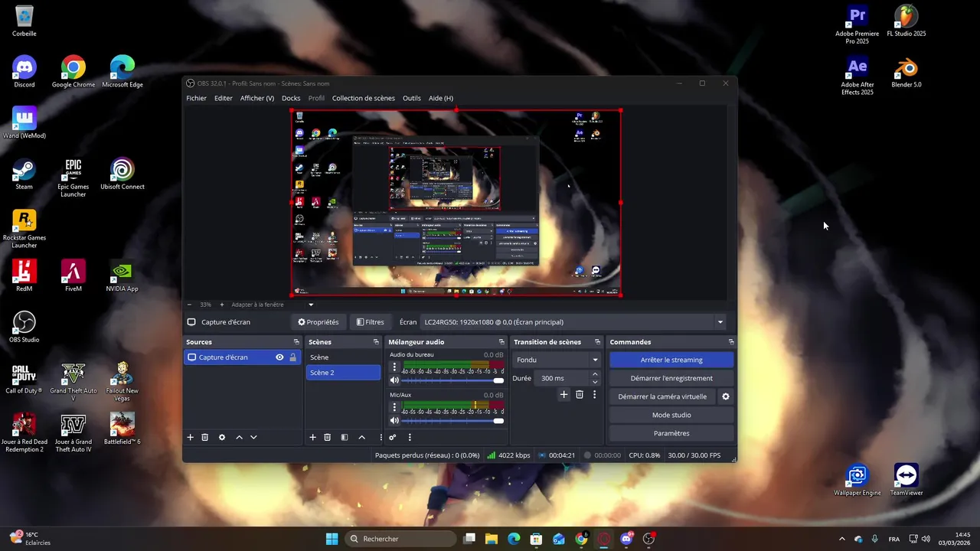Click Windows taskbar Rechercher search box
The height and width of the screenshot is (551, 980).
coord(400,539)
